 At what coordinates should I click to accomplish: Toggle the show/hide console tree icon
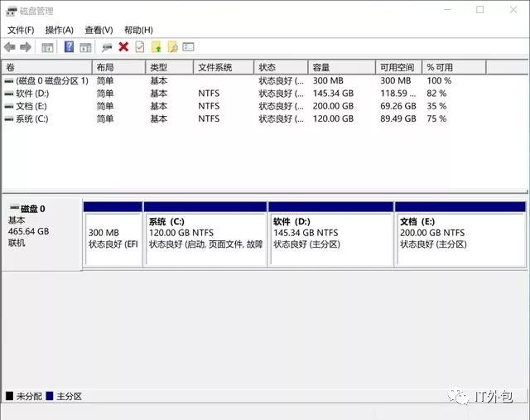[47, 47]
